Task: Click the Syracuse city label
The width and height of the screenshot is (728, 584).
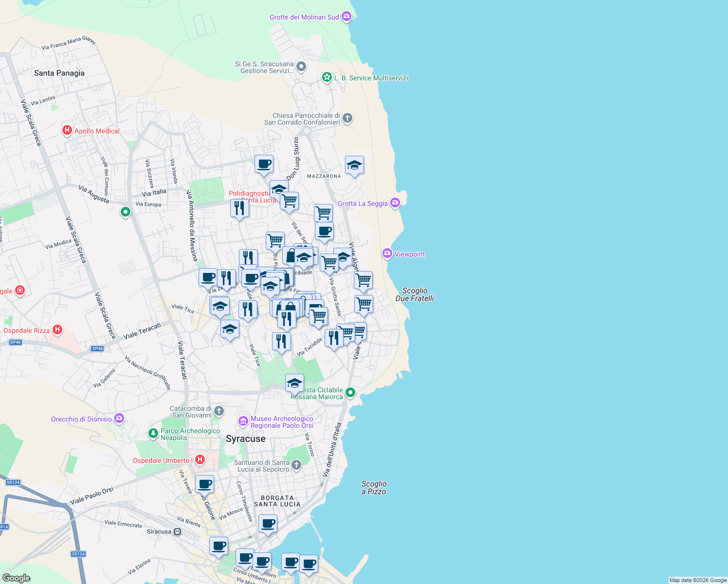Action: pos(246,438)
